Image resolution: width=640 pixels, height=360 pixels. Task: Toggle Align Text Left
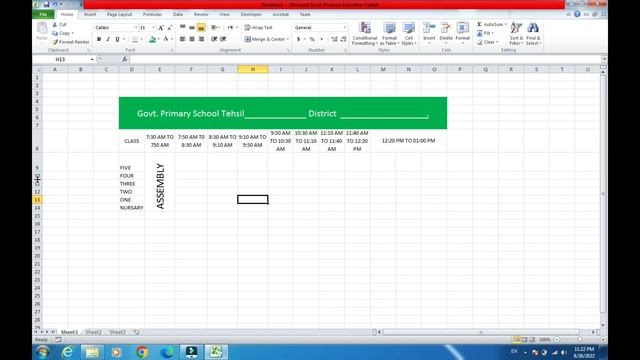(183, 39)
